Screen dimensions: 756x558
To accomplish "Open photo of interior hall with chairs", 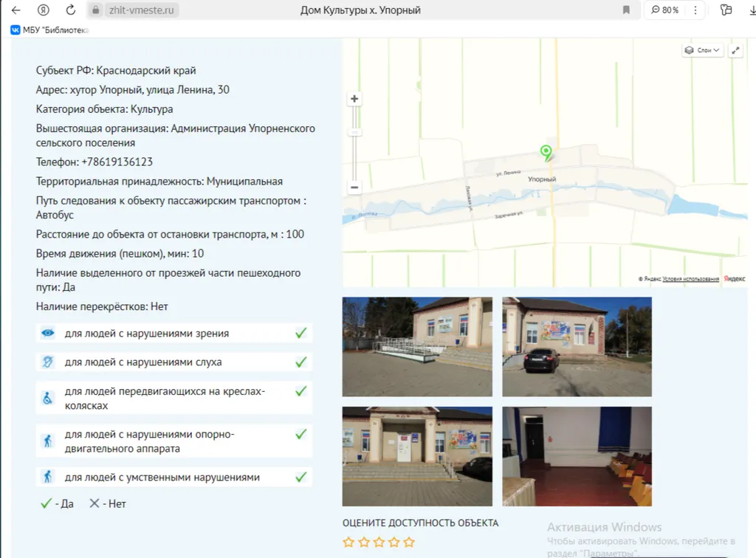I will pyautogui.click(x=577, y=455).
